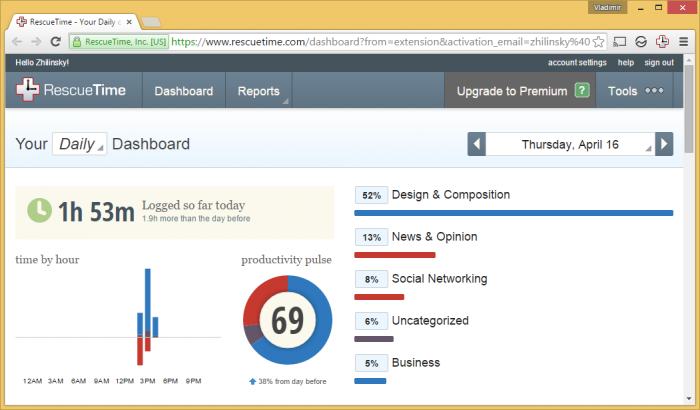Maximize the Chrome window
700x410 pixels.
[x=658, y=8]
